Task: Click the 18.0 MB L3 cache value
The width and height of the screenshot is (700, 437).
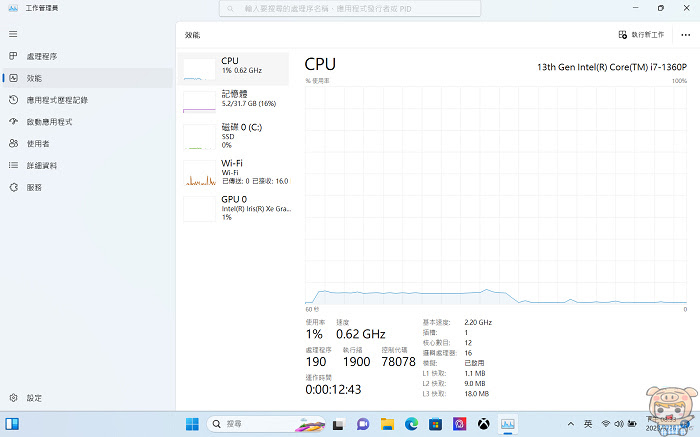Action: tap(476, 394)
